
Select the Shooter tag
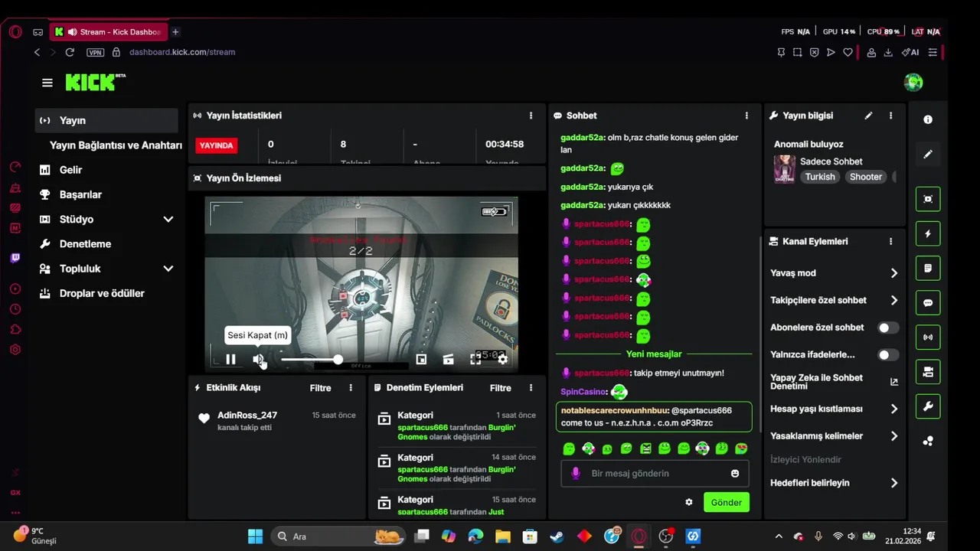pos(866,177)
